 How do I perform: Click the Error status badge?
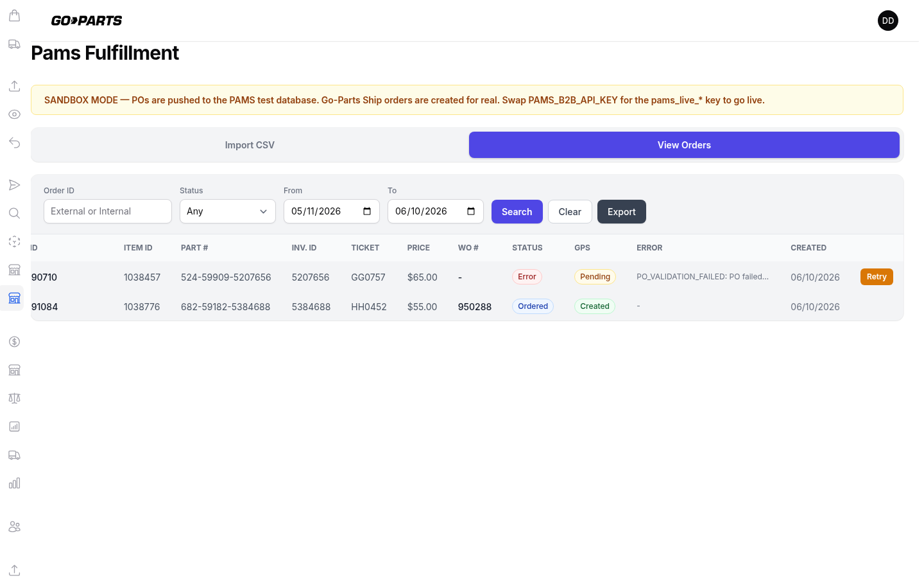coord(527,277)
